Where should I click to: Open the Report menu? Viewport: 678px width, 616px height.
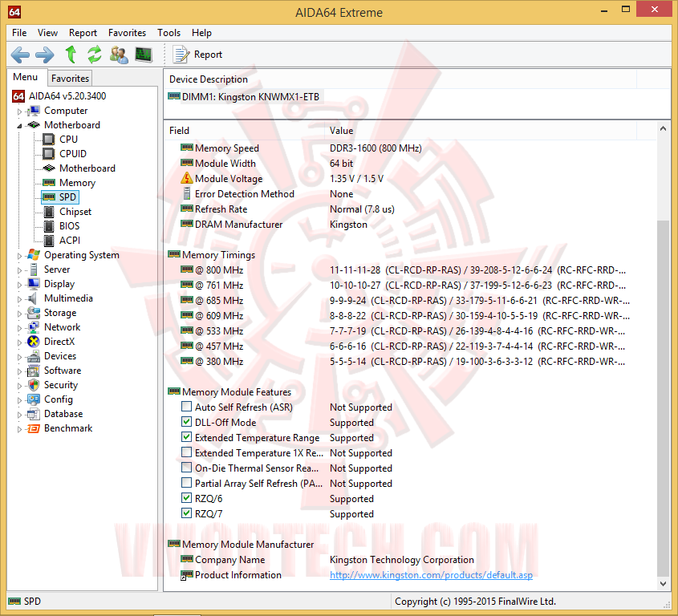tap(83, 33)
